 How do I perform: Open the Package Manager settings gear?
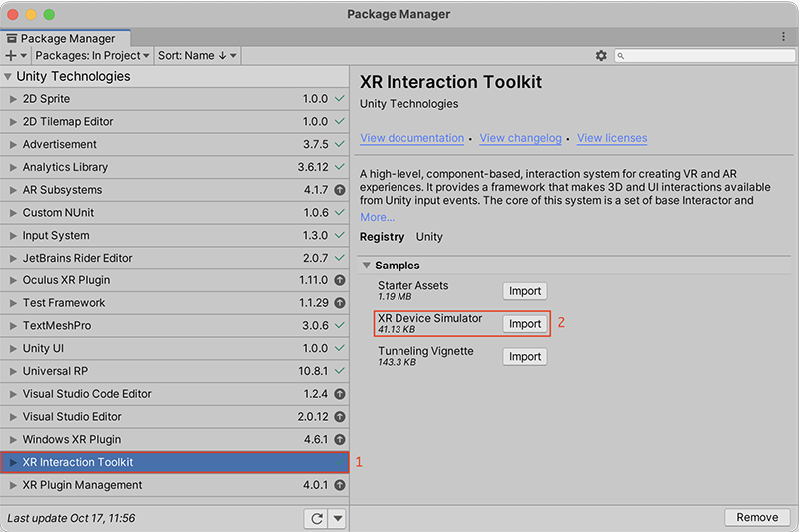tap(601, 56)
